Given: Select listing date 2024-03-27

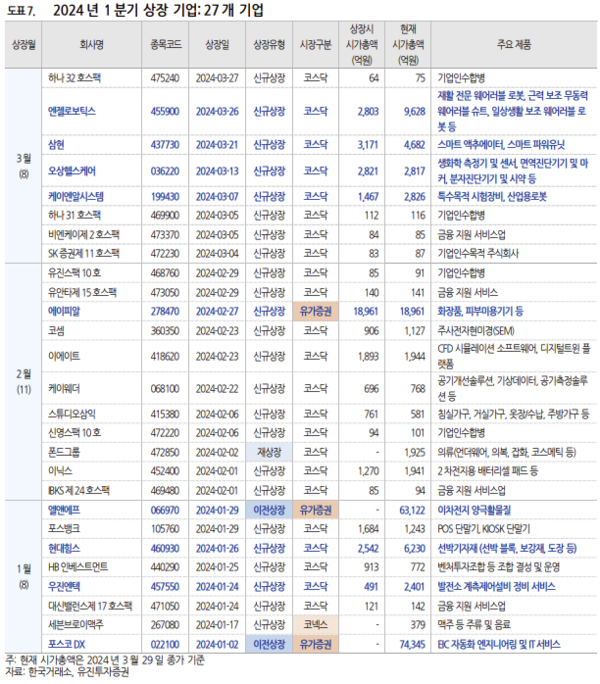Looking at the screenshot, I should click(217, 78).
